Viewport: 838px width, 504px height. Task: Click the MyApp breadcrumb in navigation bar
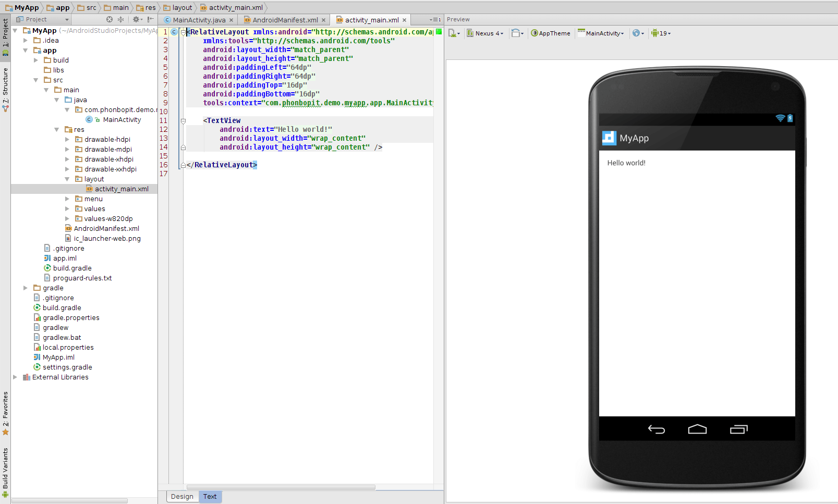pos(22,8)
